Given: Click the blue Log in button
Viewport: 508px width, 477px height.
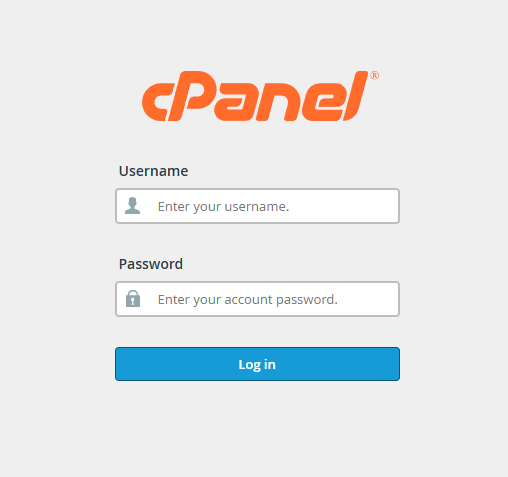Looking at the screenshot, I should pyautogui.click(x=257, y=364).
